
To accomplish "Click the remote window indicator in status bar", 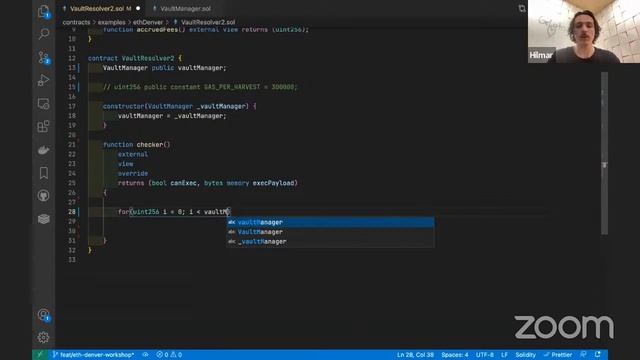I will pos(40,355).
